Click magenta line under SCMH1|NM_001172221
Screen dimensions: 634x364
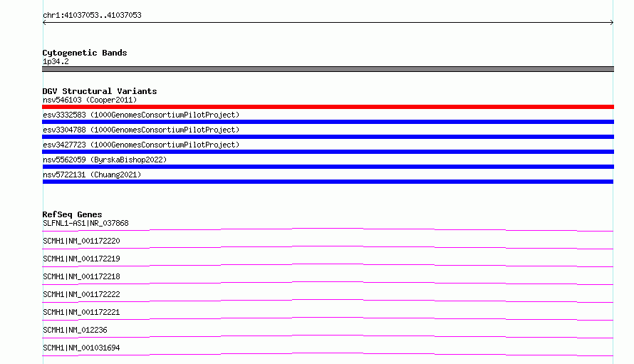pyautogui.click(x=328, y=318)
